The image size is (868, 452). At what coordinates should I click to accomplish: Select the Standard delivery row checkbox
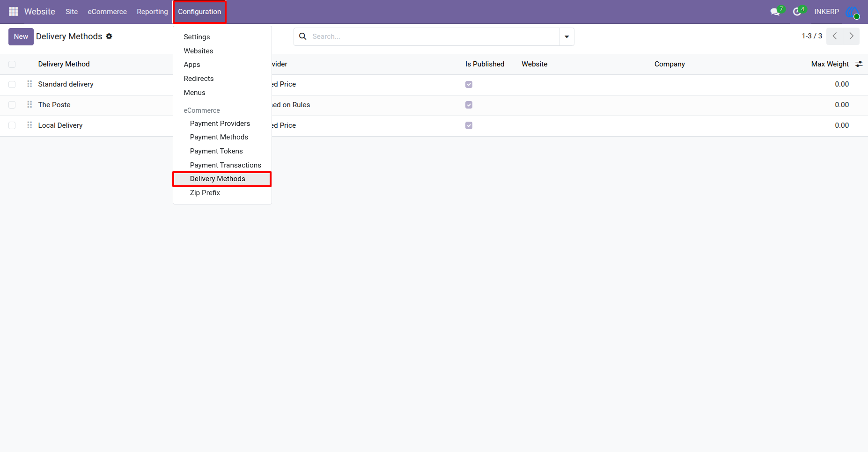pos(12,85)
